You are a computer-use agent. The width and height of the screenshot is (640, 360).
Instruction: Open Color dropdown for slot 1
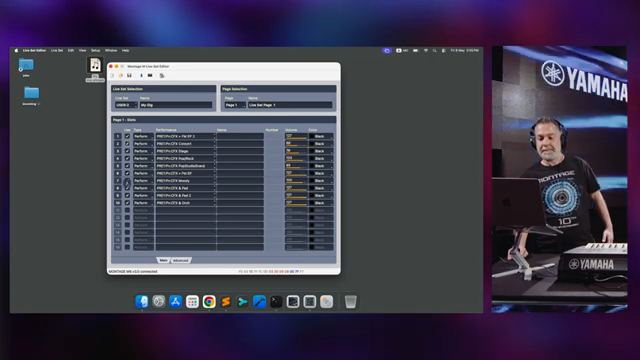(321, 136)
